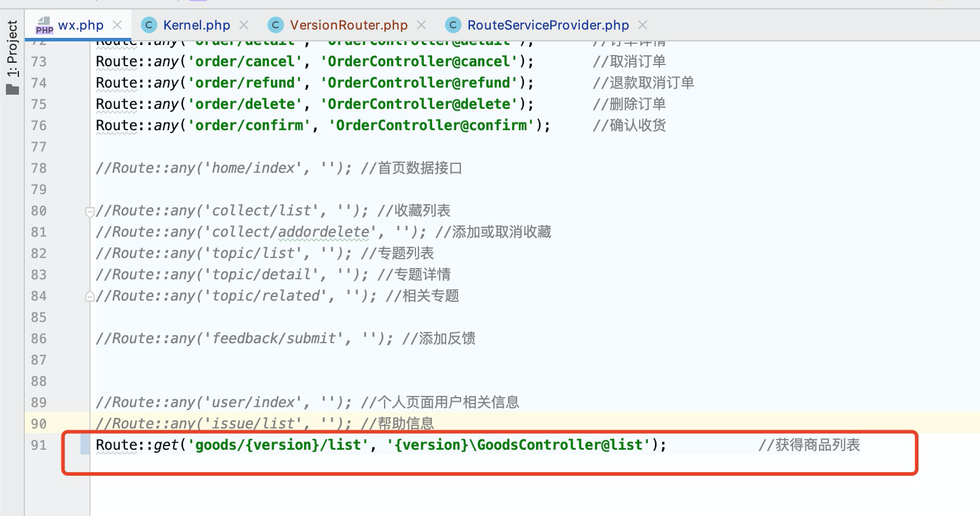
Task: Click the 'order/delete' route string
Action: (245, 104)
